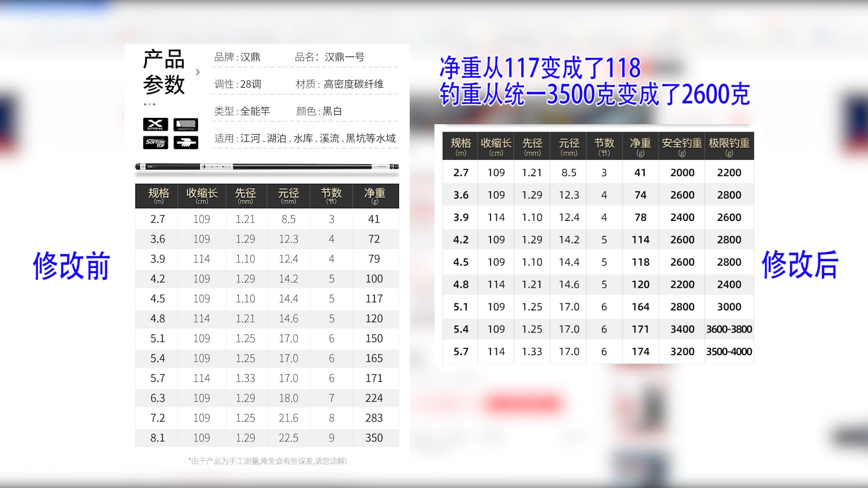
Task: Click net weight 150 in left table
Action: pyautogui.click(x=374, y=338)
